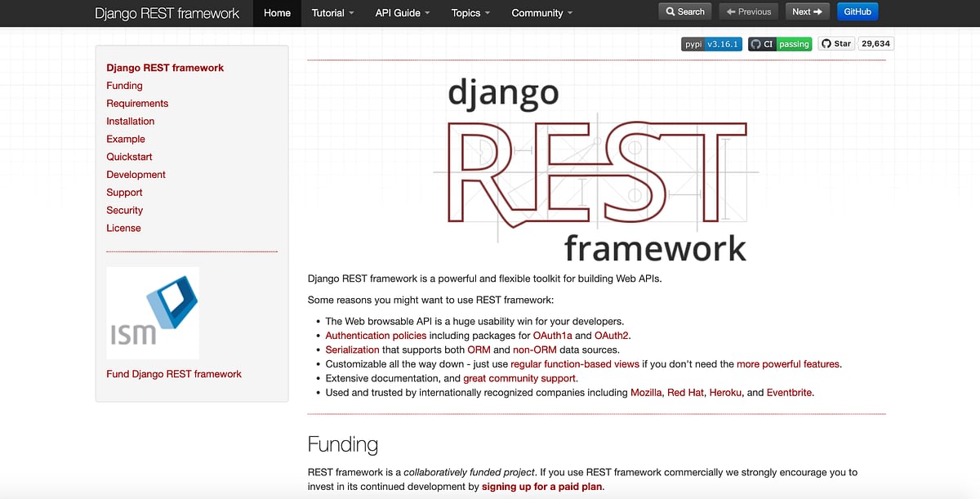The image size is (980, 499).
Task: Jump to Development in sidebar
Action: click(x=136, y=175)
